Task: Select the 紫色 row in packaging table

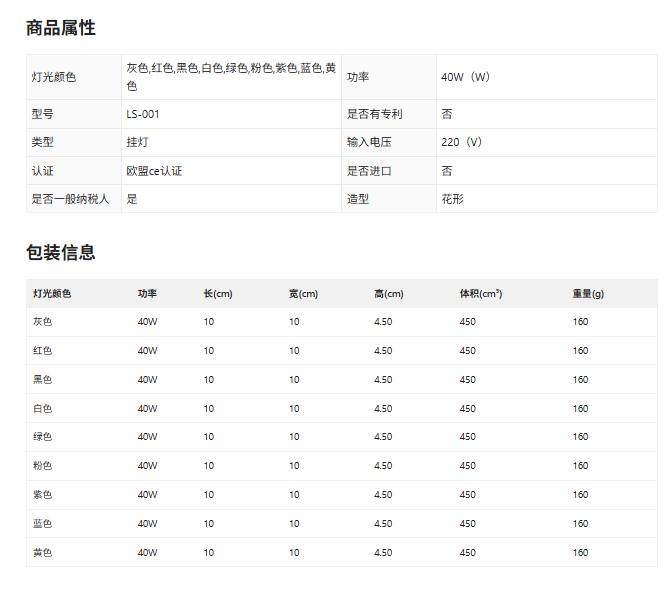Action: [x=42, y=495]
